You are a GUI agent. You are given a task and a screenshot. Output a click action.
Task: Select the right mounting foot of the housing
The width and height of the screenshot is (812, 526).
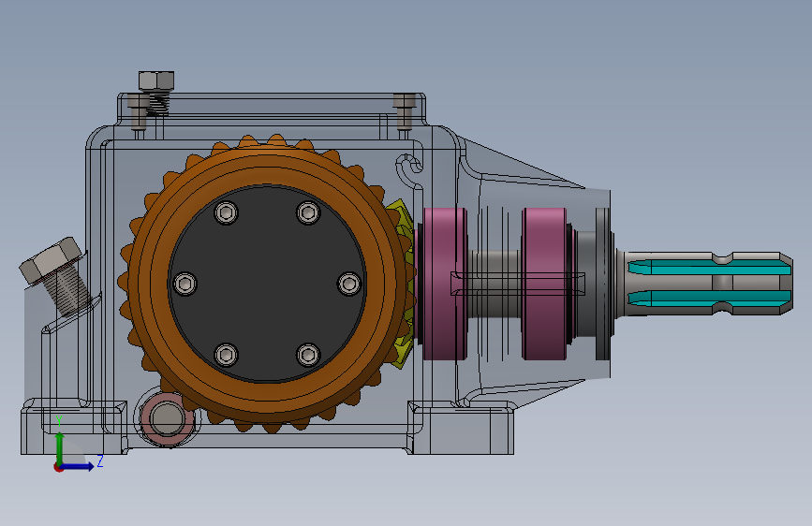pos(461,428)
